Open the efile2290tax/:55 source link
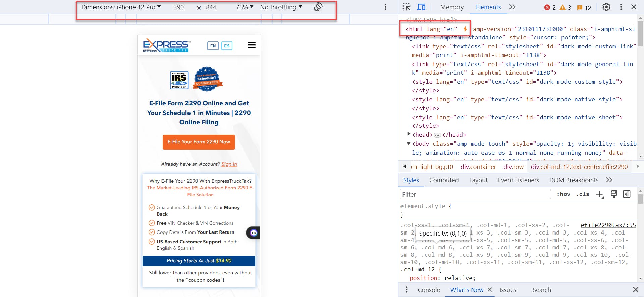This screenshot has width=644, height=297. click(608, 225)
